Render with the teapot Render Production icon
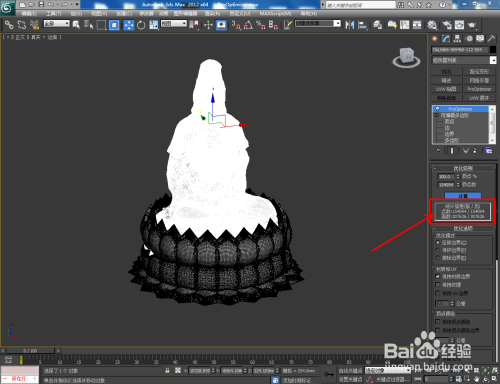Image resolution: width=500 pixels, height=384 pixels. pos(472,25)
